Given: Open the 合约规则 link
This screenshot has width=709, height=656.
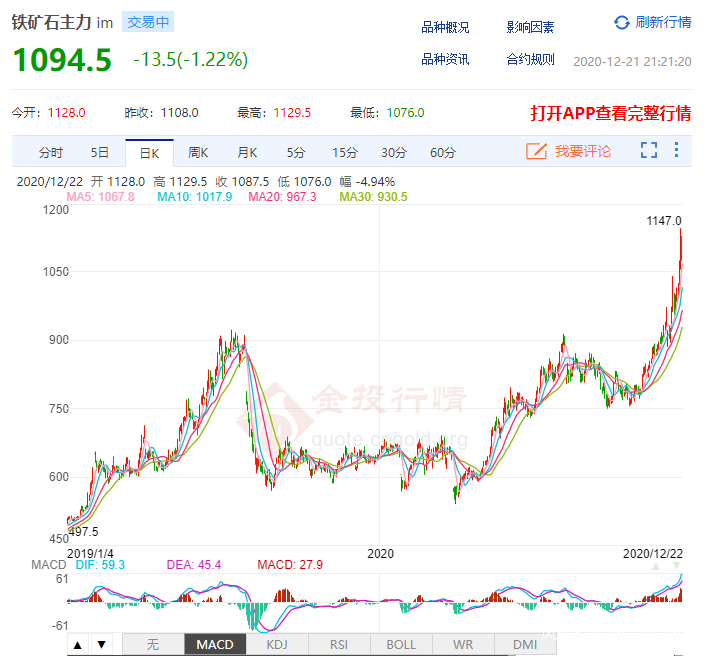Looking at the screenshot, I should [530, 59].
